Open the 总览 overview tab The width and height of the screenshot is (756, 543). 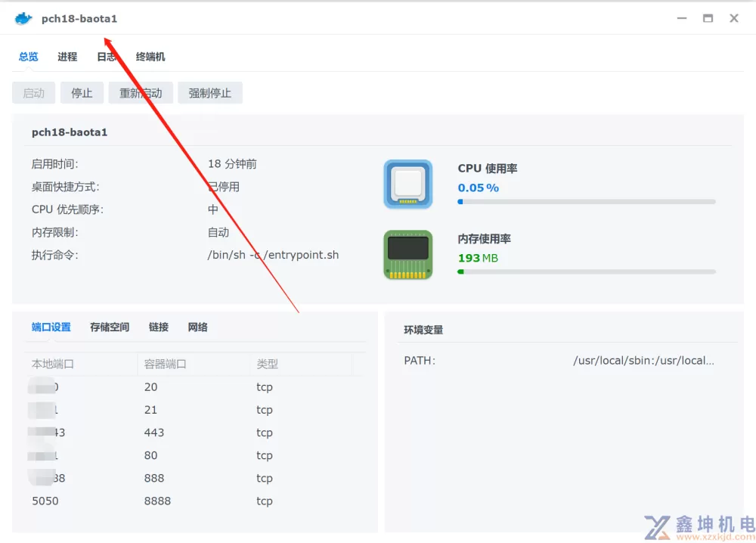pyautogui.click(x=29, y=57)
